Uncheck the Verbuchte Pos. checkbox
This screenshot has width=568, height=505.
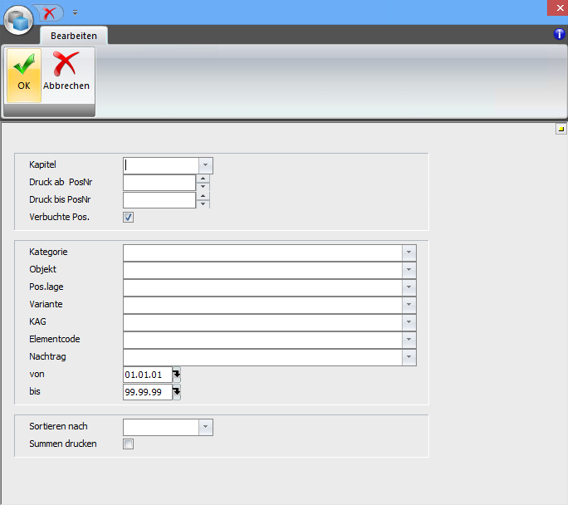pos(128,217)
